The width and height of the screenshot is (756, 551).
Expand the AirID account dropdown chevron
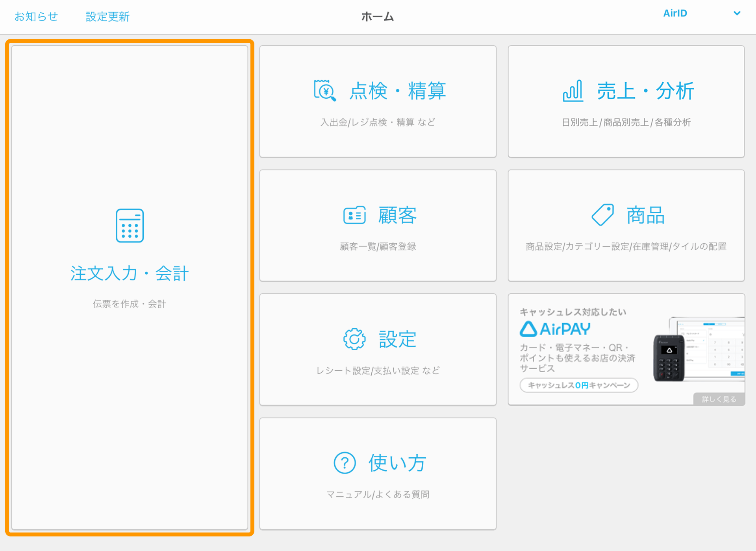click(737, 13)
